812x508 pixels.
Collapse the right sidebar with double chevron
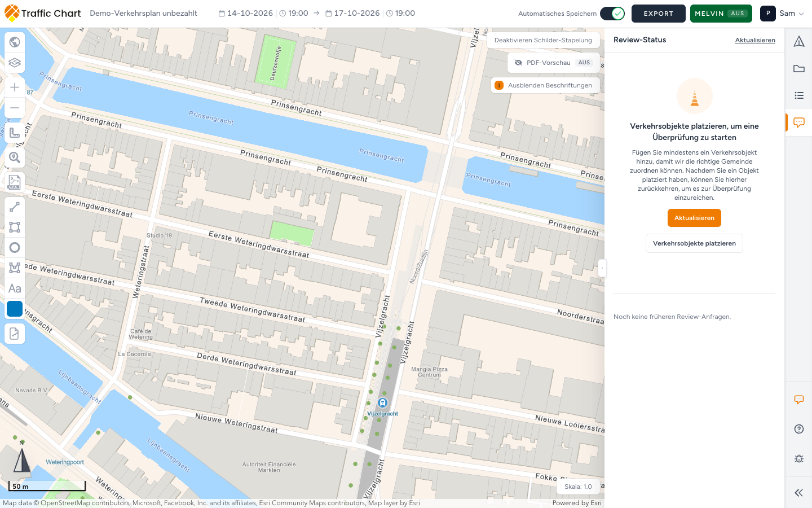[799, 493]
